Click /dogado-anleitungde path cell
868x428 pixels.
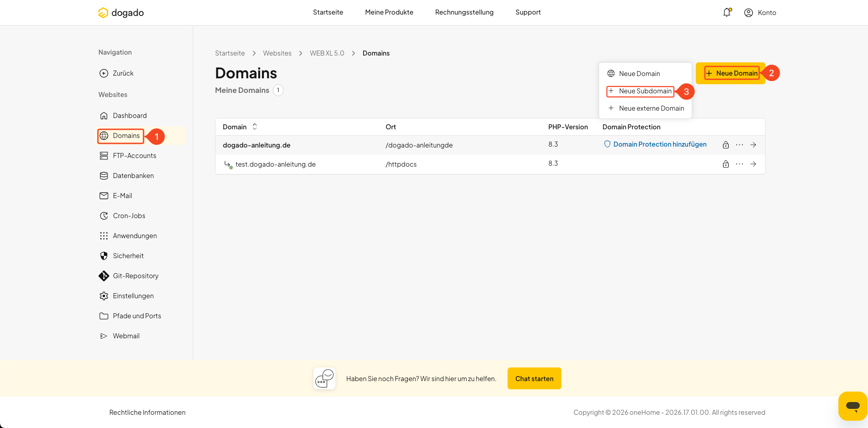point(419,145)
